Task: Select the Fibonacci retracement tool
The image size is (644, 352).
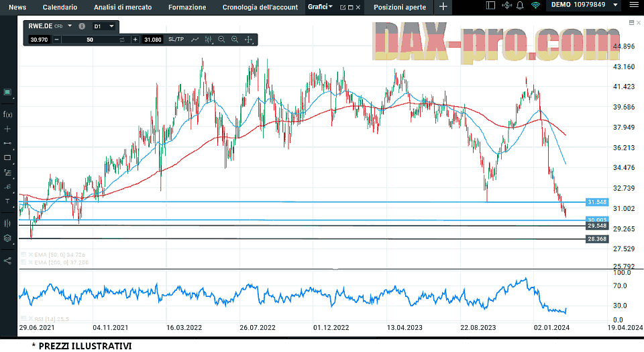Action: pos(7,172)
